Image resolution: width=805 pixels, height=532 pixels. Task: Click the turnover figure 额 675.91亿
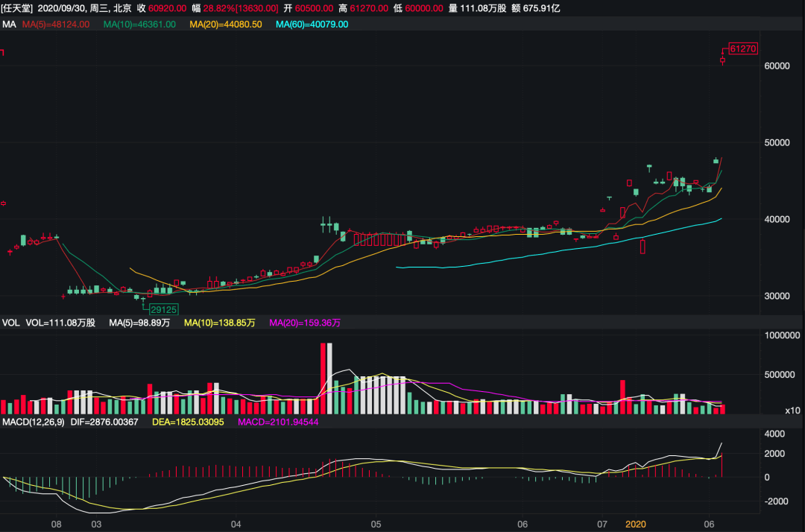click(x=536, y=8)
